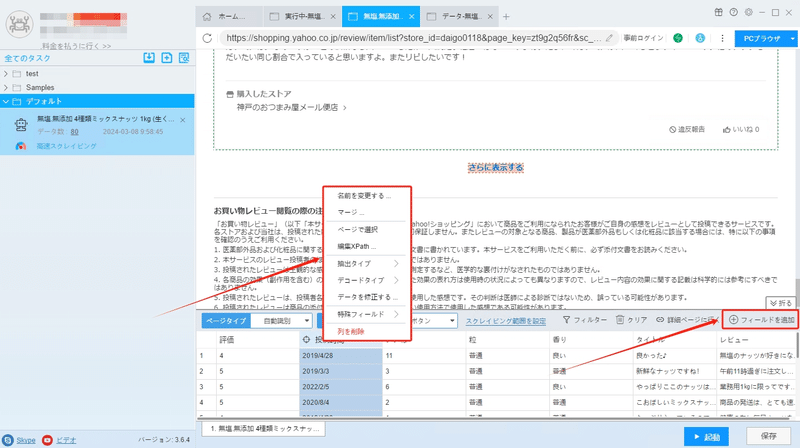Image resolution: width=800 pixels, height=448 pixels.
Task: Click the 2019/4/28 date cell
Action: pyautogui.click(x=341, y=356)
